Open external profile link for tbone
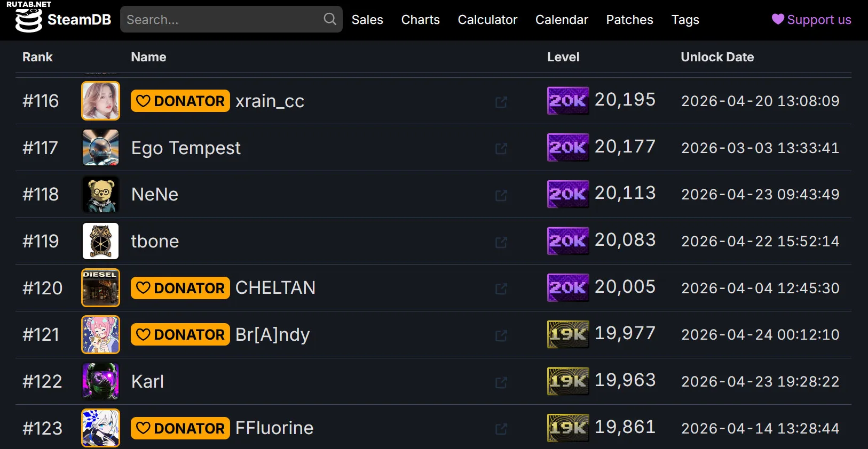This screenshot has width=868, height=449. [501, 242]
